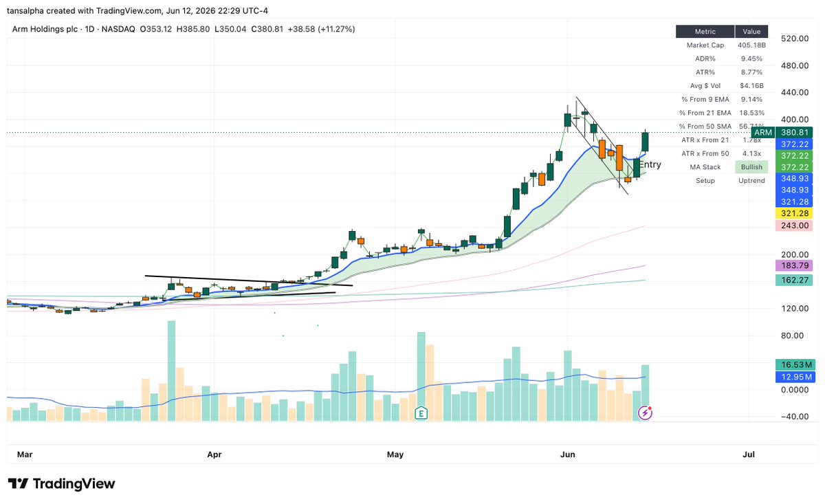The image size is (825, 504).
Task: Click the blue 321.28 price label
Action: [x=795, y=201]
